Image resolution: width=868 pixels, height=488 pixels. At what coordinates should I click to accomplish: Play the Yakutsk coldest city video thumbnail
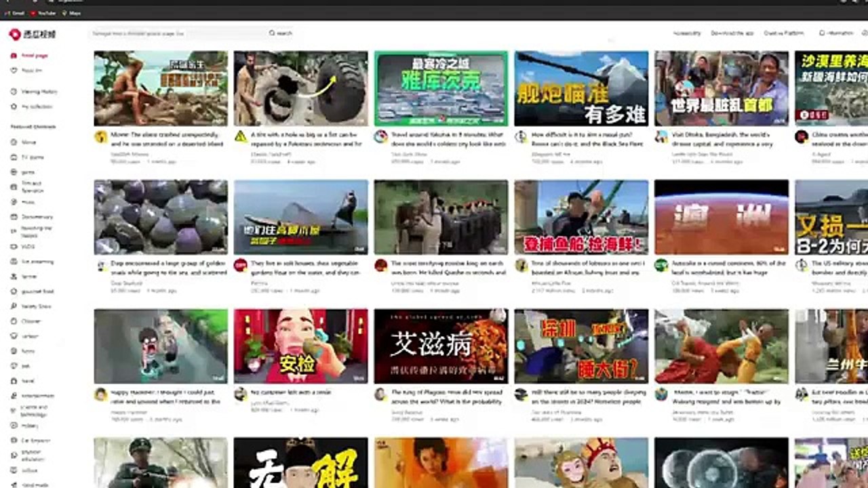click(441, 88)
